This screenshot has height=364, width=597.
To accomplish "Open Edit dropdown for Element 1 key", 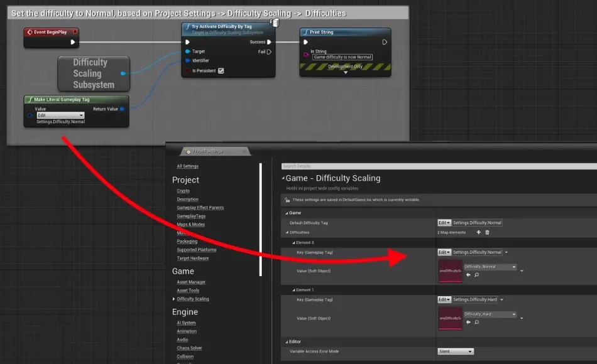I will (444, 300).
